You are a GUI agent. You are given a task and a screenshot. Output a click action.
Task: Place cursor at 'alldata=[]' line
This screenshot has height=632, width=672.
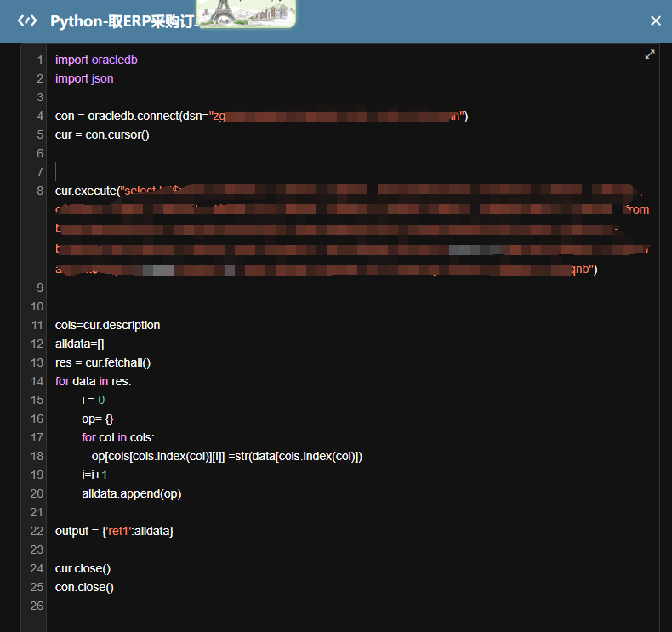pyautogui.click(x=79, y=344)
